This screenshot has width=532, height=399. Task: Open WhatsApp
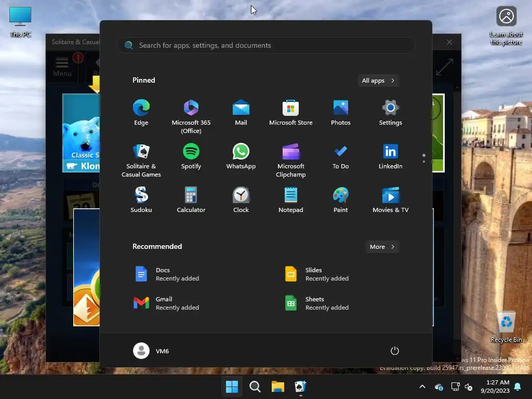[x=241, y=156]
